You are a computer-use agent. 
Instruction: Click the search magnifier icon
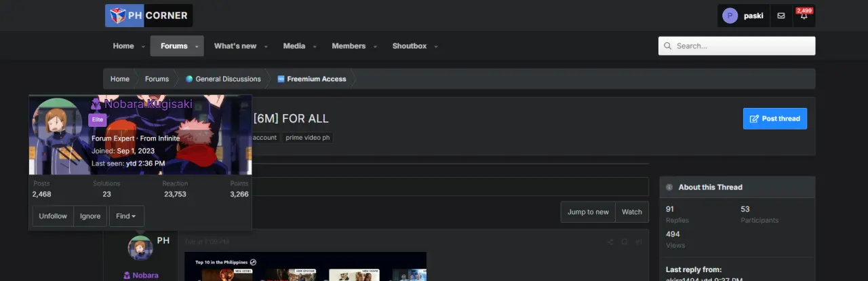click(x=669, y=46)
